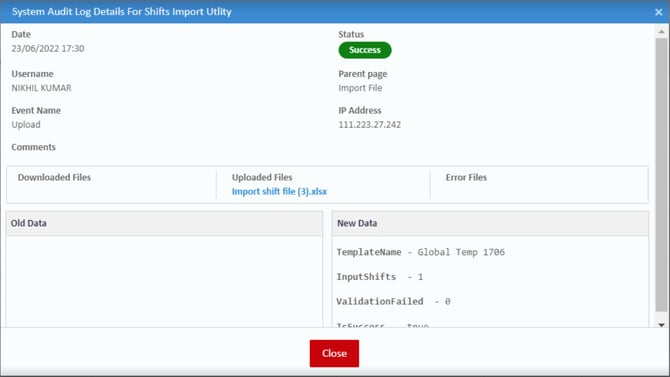Click the date value 23/06/2022 17:30
Image resolution: width=670 pixels, height=377 pixels.
[x=48, y=49]
